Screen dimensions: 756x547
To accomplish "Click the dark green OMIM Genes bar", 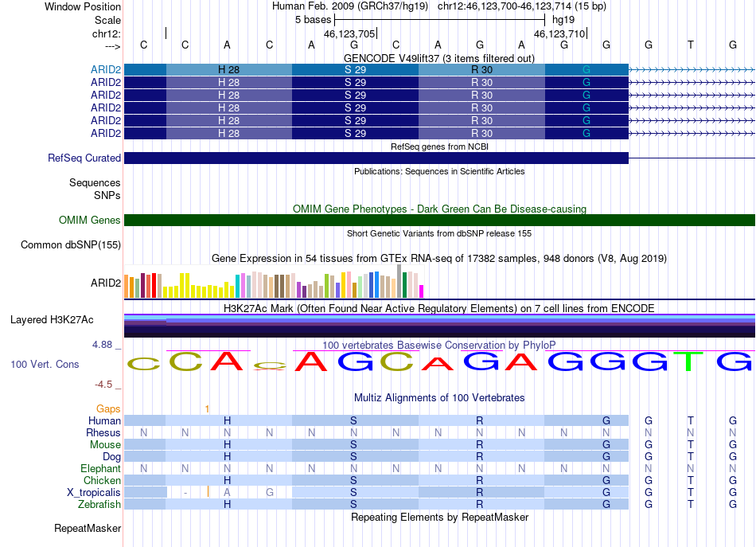I will 439,220.
